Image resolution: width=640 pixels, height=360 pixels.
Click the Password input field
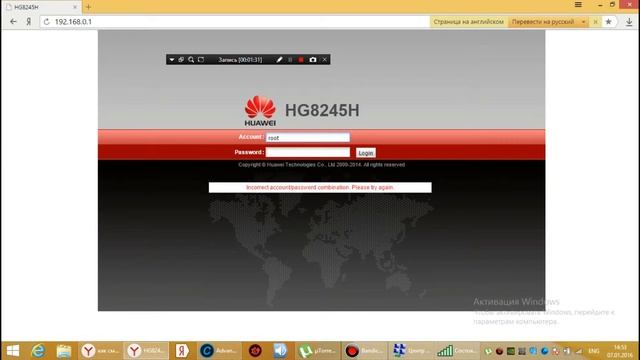point(308,152)
